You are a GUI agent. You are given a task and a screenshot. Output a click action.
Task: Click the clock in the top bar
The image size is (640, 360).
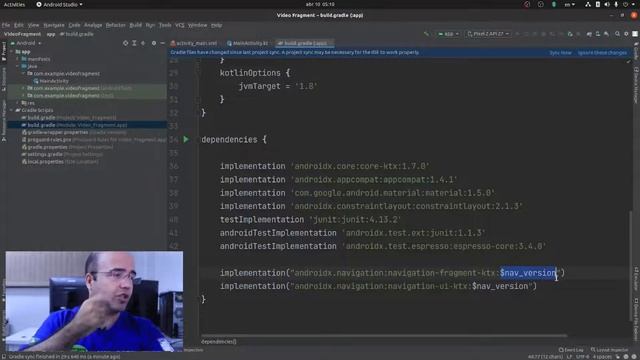click(x=320, y=4)
